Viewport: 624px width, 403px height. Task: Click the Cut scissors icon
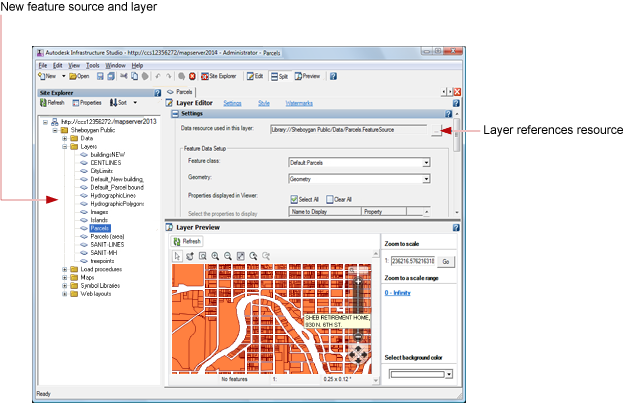click(x=124, y=76)
